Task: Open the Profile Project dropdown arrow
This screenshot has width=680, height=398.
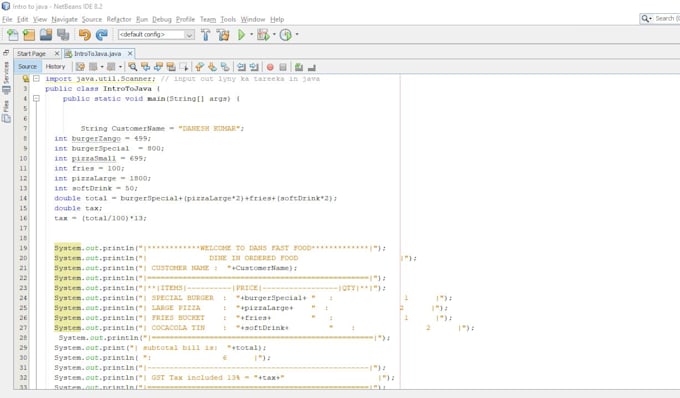Action: pos(297,35)
